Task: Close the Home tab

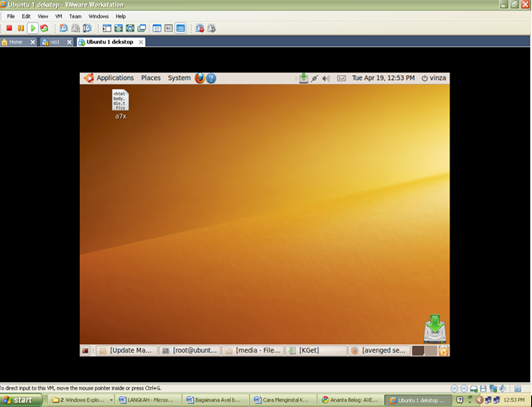Action: tap(32, 42)
